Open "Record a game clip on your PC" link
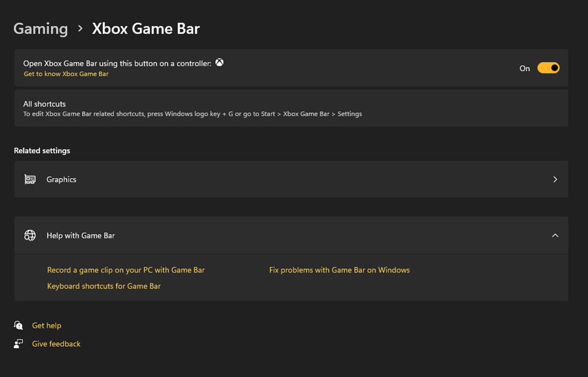Screen dimensions: 588x377 (x=126, y=270)
